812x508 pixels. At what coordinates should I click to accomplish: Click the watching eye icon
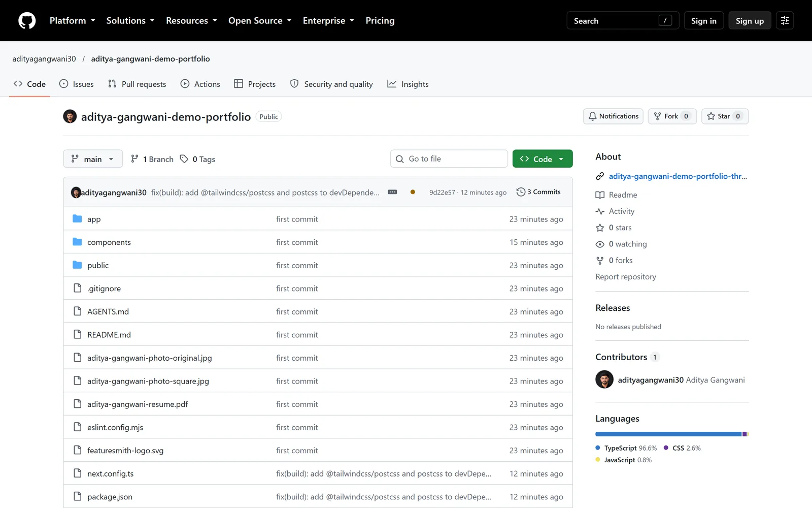[600, 244]
